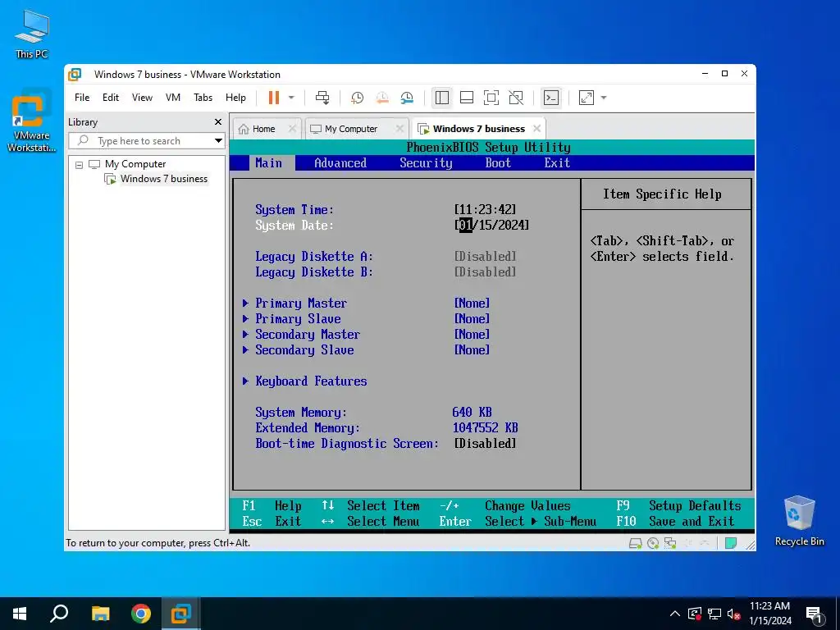Expand the Keyboard Features submenu
This screenshot has height=630, width=840.
click(x=311, y=381)
